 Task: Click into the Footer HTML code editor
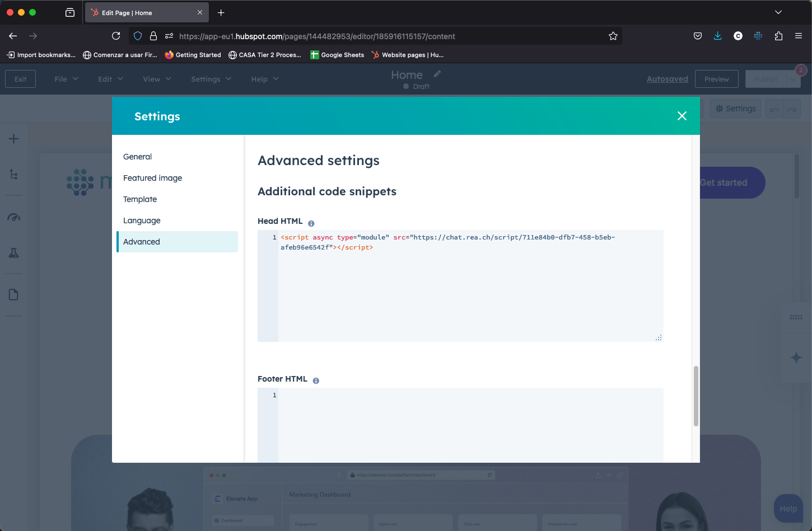pos(470,425)
